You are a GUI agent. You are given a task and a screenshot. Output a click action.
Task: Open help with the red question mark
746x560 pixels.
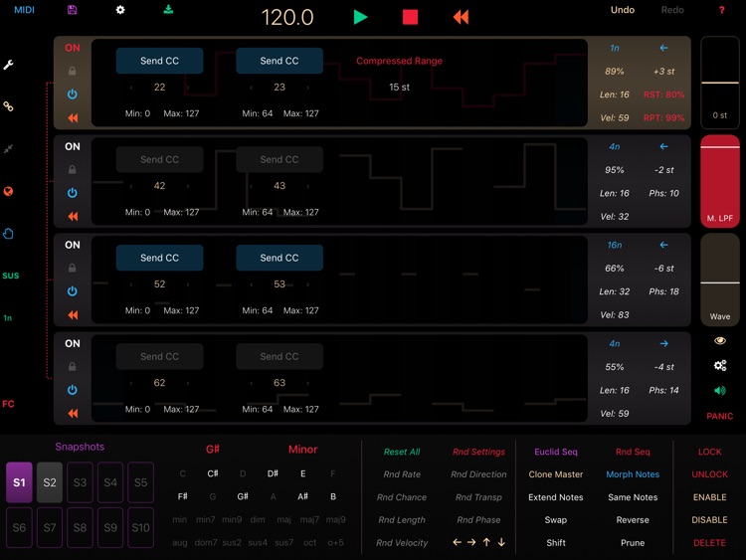[722, 10]
